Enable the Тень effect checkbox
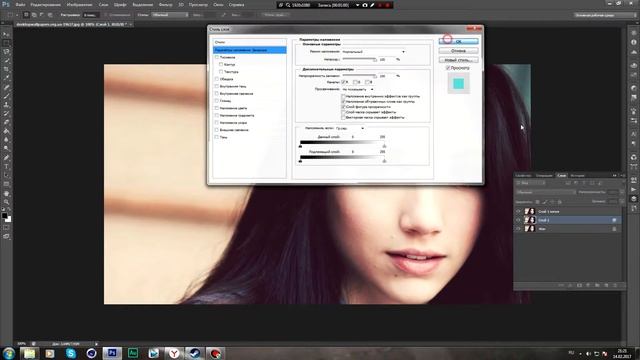Image resolution: width=640 pixels, height=360 pixels. tap(217, 137)
